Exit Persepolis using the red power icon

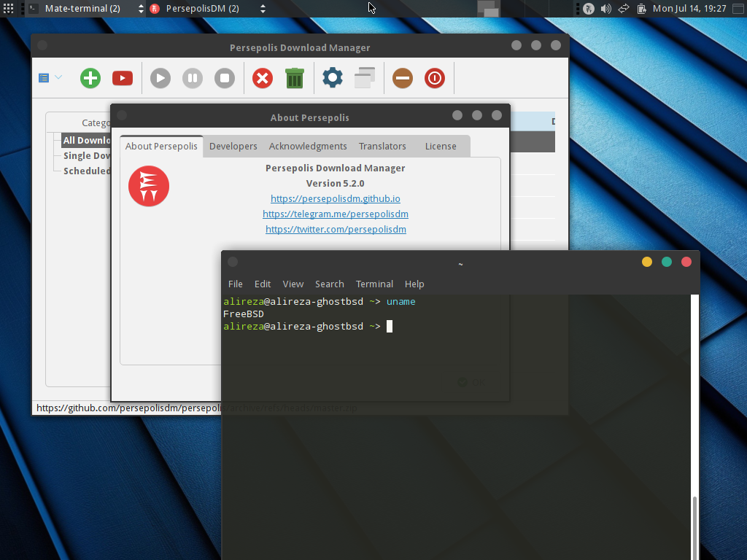pos(435,78)
